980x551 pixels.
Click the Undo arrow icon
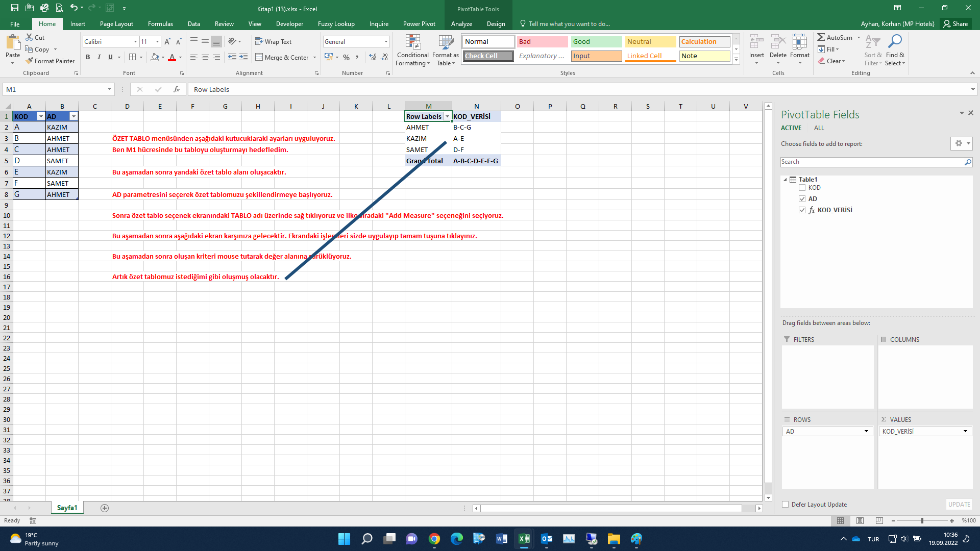[x=74, y=8]
